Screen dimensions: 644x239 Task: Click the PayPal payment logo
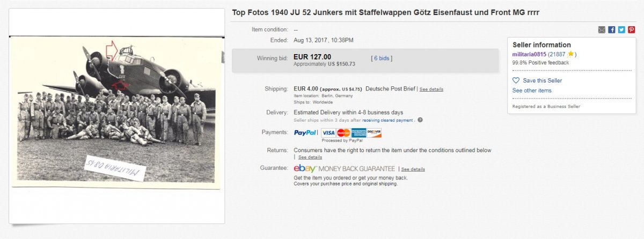pos(306,132)
